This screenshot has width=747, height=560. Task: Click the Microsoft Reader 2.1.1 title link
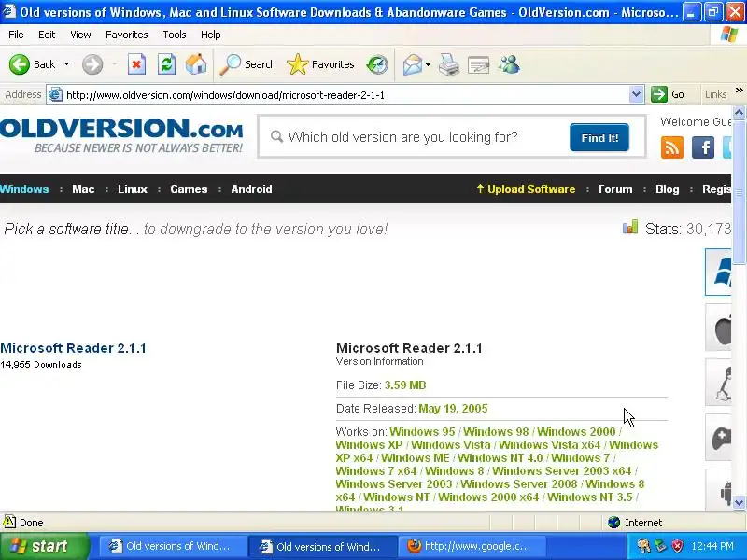[73, 348]
